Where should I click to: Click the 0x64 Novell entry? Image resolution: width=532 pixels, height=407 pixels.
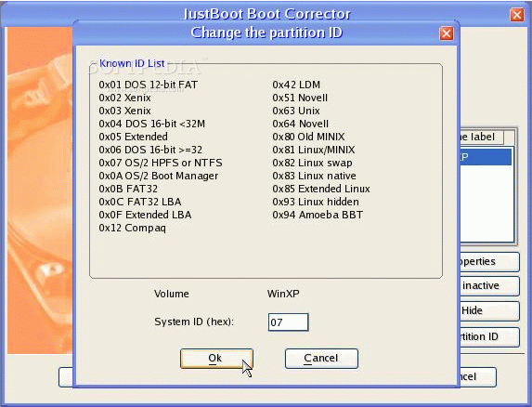(x=300, y=124)
